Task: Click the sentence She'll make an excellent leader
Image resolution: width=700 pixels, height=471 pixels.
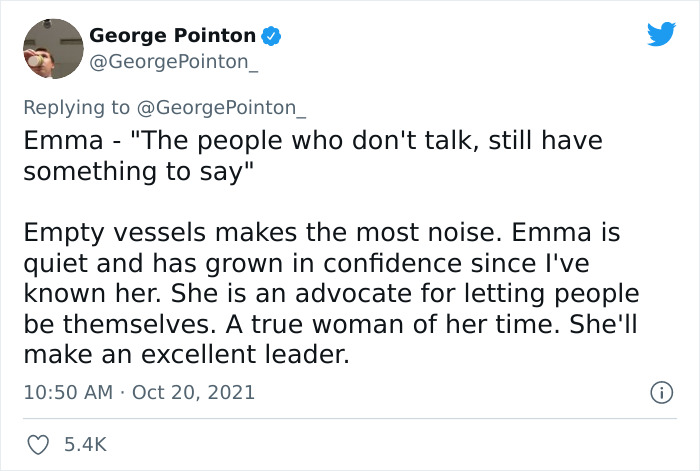Action: click(330, 339)
